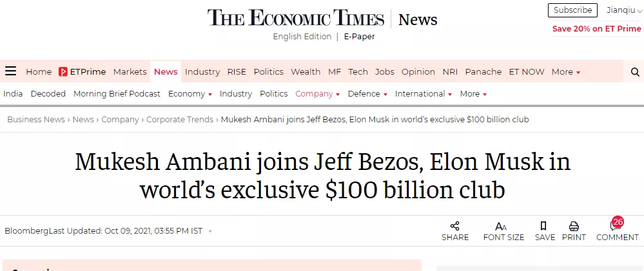Screen dimensions: 644x271
Task: Expand the Economy submenu arrow
Action: (x=210, y=94)
